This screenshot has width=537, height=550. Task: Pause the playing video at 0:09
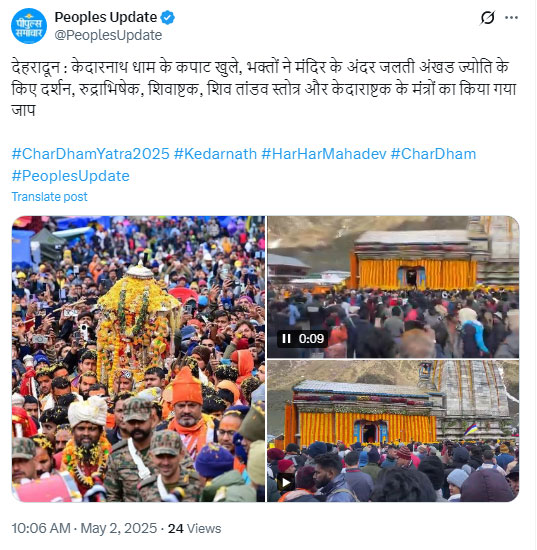287,339
